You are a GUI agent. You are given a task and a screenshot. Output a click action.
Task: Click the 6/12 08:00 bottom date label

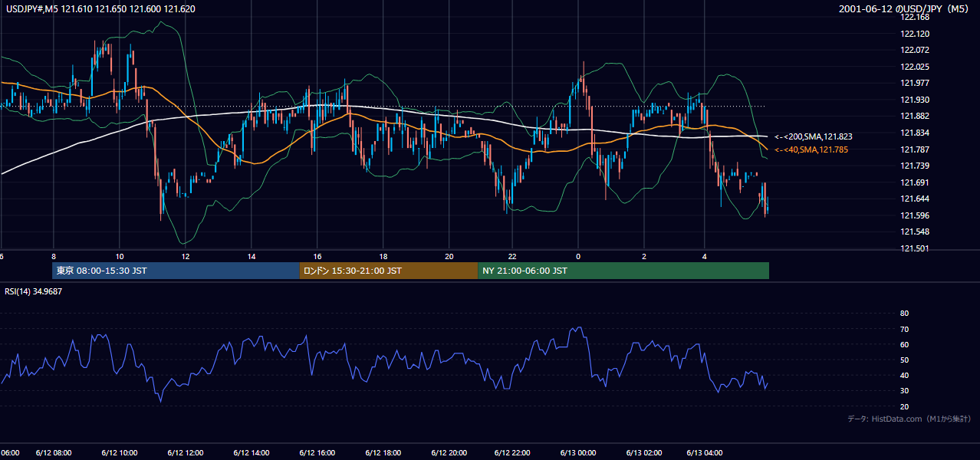coord(54,453)
